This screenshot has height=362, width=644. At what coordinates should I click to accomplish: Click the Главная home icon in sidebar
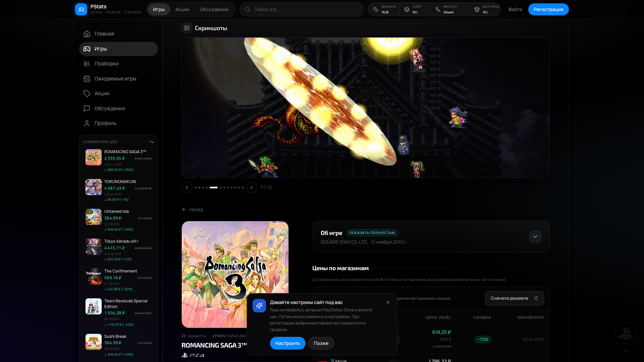(87, 34)
